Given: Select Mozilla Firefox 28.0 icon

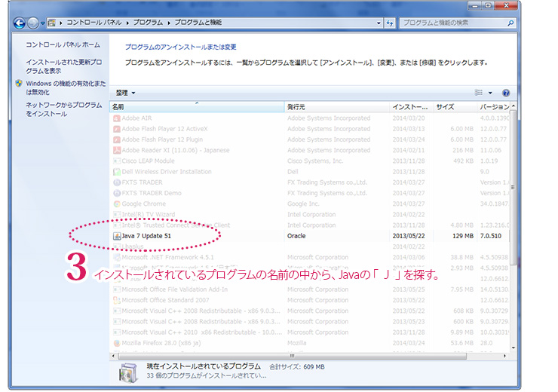Looking at the screenshot, I should [117, 343].
